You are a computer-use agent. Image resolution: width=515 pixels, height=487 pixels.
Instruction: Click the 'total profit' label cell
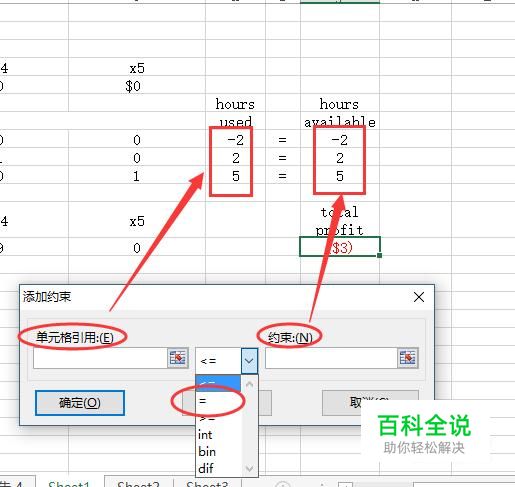(x=340, y=221)
